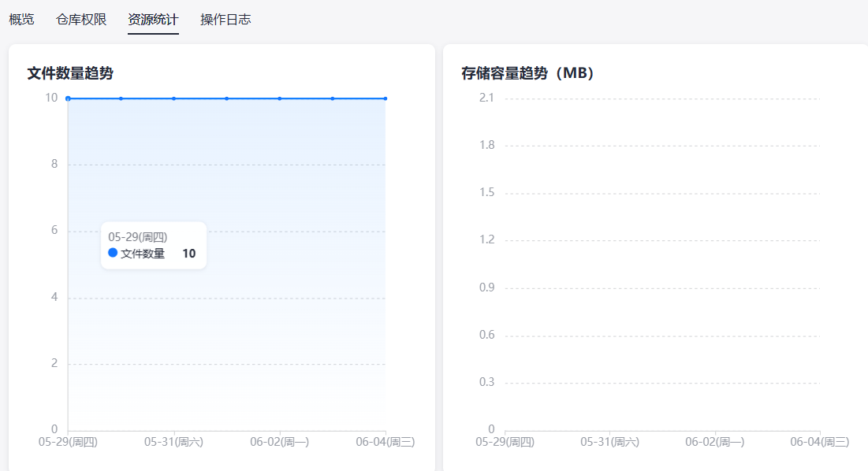Image resolution: width=868 pixels, height=471 pixels.
Task: Click the y-axis value 4 in file count chart
Action: (x=54, y=297)
